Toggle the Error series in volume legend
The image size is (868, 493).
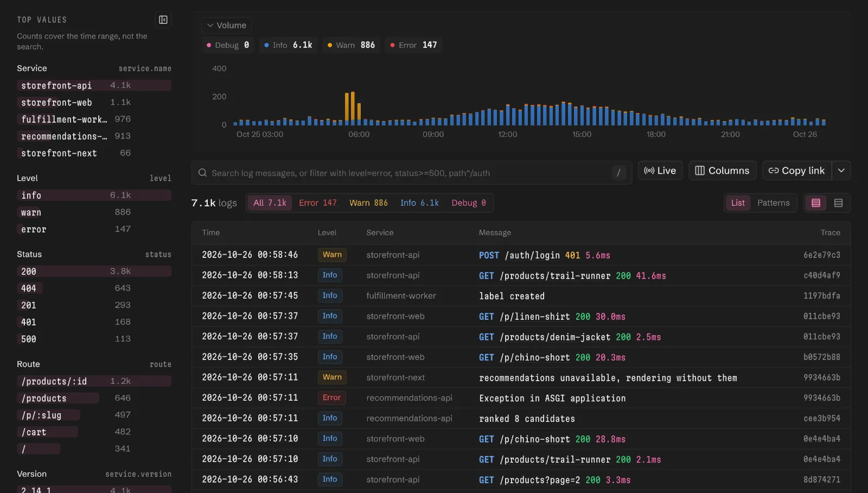pos(413,45)
